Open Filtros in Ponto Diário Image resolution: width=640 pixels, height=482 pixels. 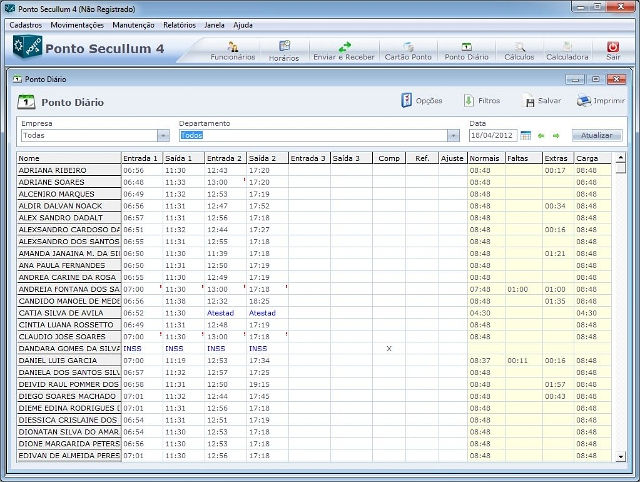[x=482, y=100]
